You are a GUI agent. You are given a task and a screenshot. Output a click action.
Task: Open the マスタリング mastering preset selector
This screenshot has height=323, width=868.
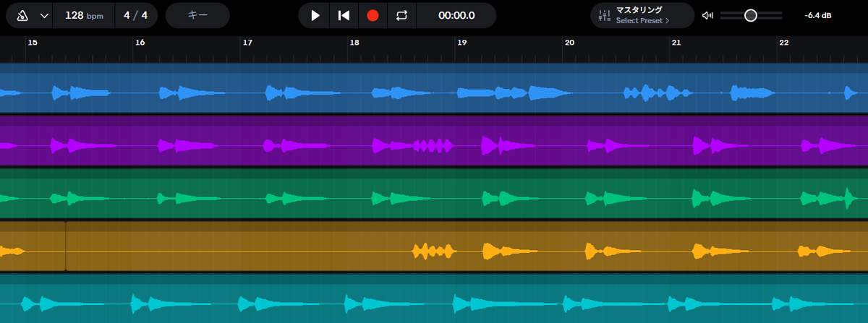tap(643, 15)
